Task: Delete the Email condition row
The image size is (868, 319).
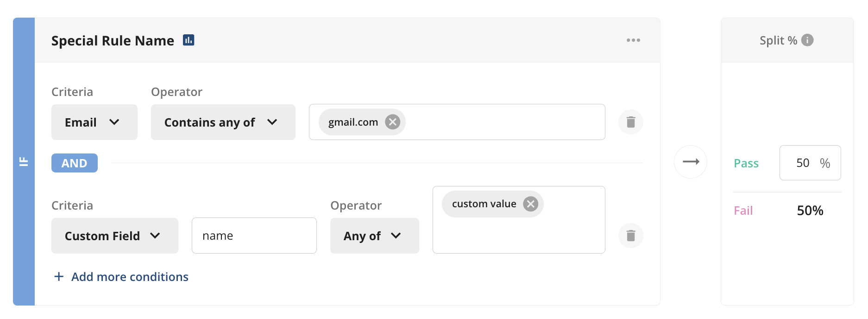Action: tap(631, 122)
